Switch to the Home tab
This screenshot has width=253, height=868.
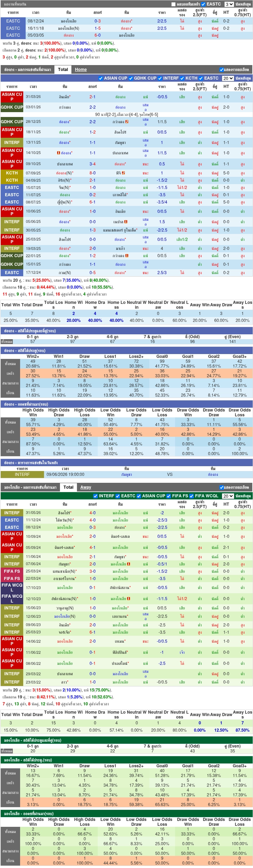(x=81, y=70)
